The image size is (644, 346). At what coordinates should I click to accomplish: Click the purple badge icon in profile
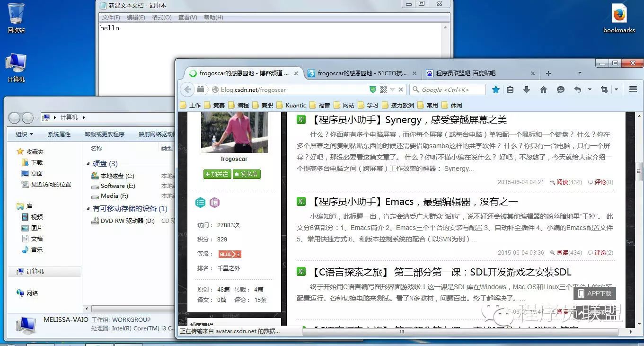[215, 203]
